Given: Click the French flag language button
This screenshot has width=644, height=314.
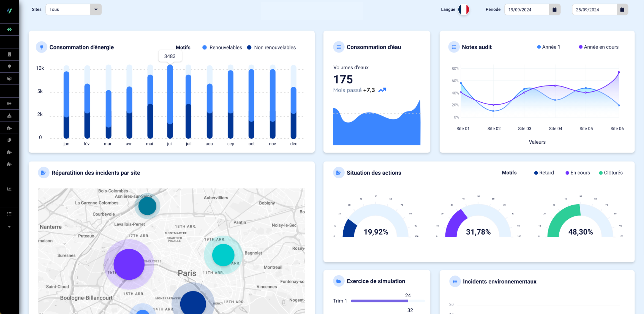Looking at the screenshot, I should coord(464,9).
